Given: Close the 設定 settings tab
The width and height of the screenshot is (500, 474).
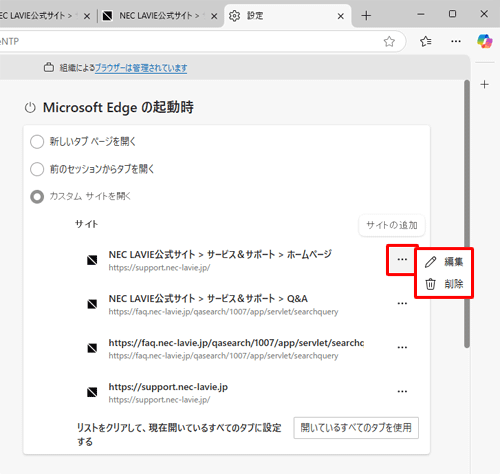Looking at the screenshot, I should click(341, 16).
